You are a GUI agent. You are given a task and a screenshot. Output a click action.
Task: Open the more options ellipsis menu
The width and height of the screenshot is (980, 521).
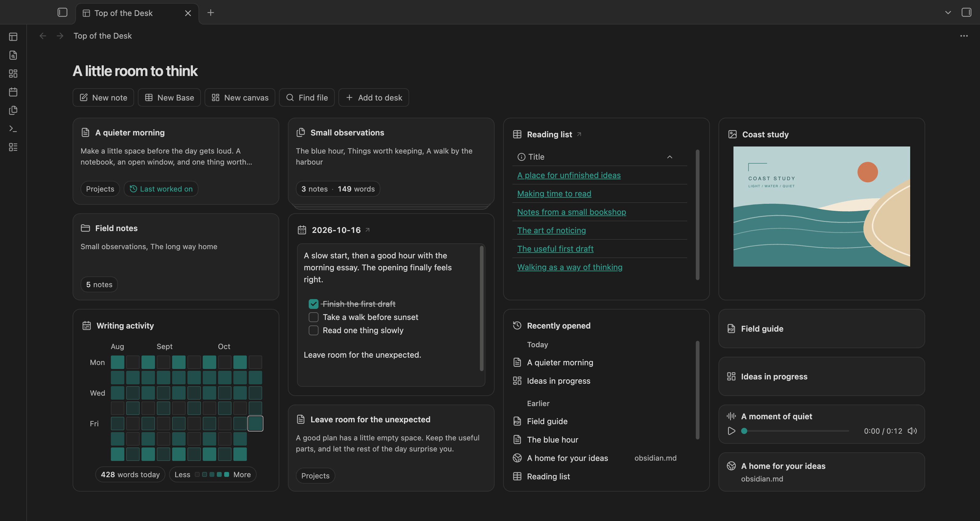(x=964, y=36)
